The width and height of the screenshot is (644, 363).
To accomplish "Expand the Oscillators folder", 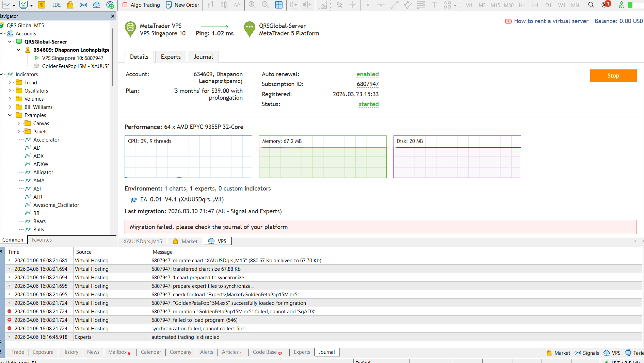I will [10, 90].
